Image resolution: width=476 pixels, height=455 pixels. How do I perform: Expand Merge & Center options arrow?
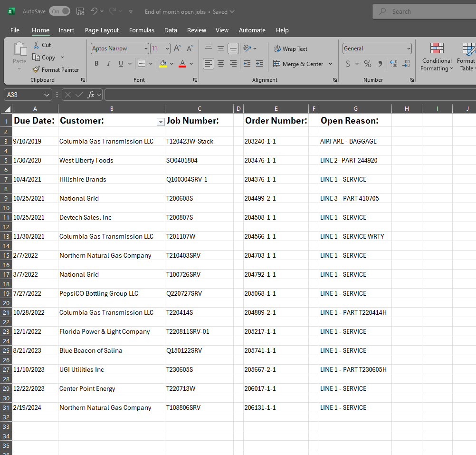click(x=330, y=64)
